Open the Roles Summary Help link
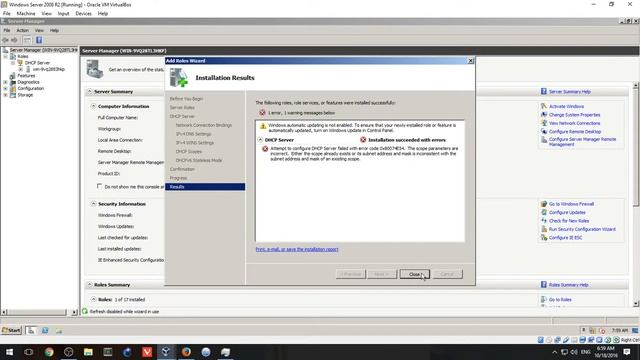The image size is (640, 360). (569, 285)
